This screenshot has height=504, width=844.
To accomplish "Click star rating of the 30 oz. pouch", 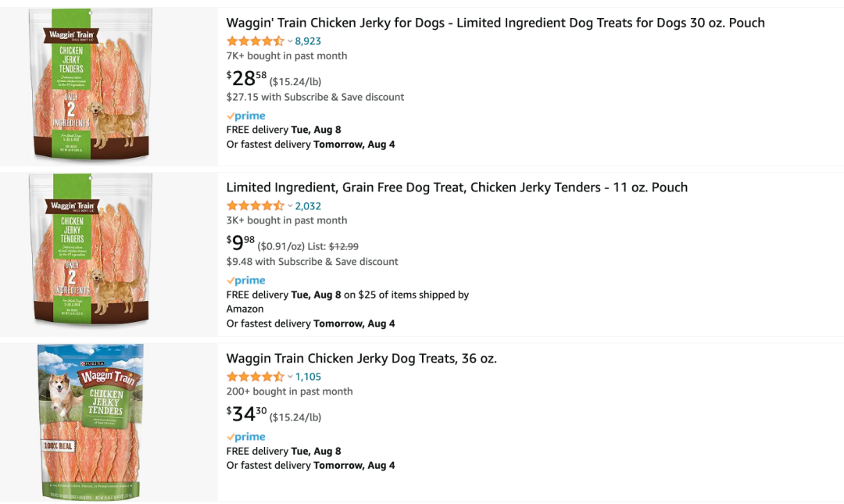I will coord(255,41).
